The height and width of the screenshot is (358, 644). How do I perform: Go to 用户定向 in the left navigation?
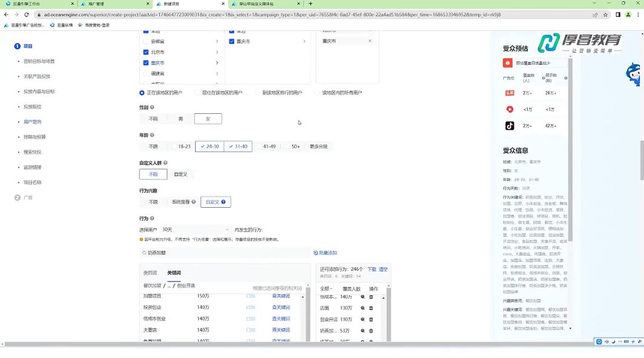click(x=33, y=122)
